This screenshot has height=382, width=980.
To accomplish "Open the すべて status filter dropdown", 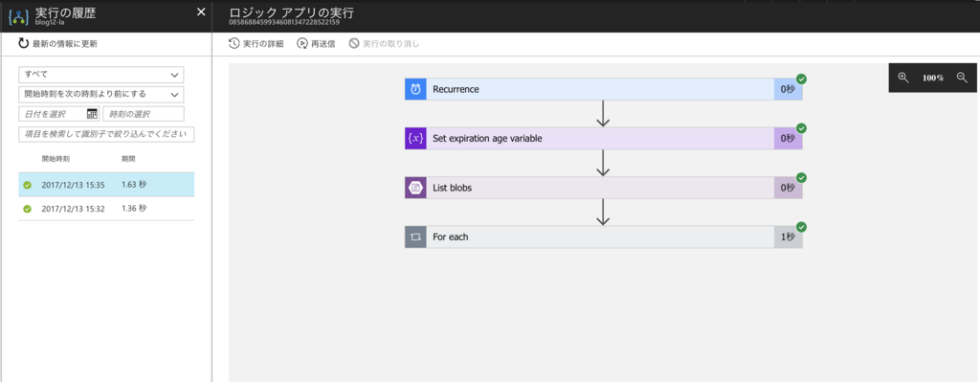I will coord(101,75).
